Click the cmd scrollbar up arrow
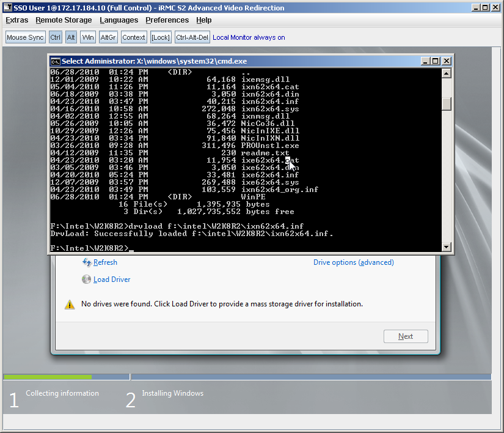This screenshot has width=504, height=433. coord(446,73)
